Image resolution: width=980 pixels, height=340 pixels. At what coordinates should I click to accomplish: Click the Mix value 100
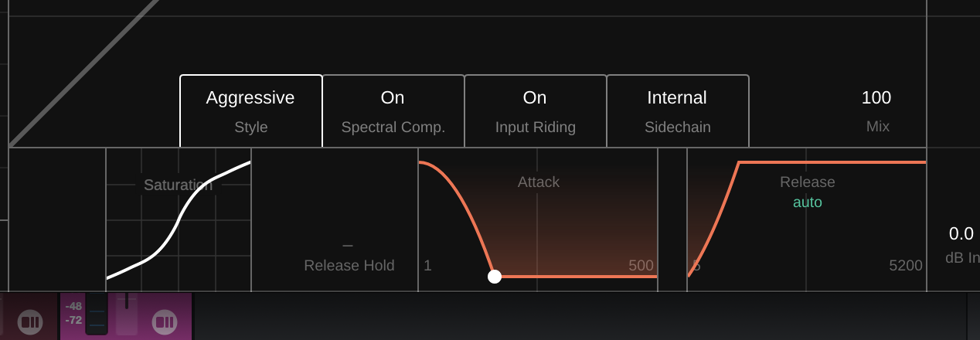[x=876, y=98]
